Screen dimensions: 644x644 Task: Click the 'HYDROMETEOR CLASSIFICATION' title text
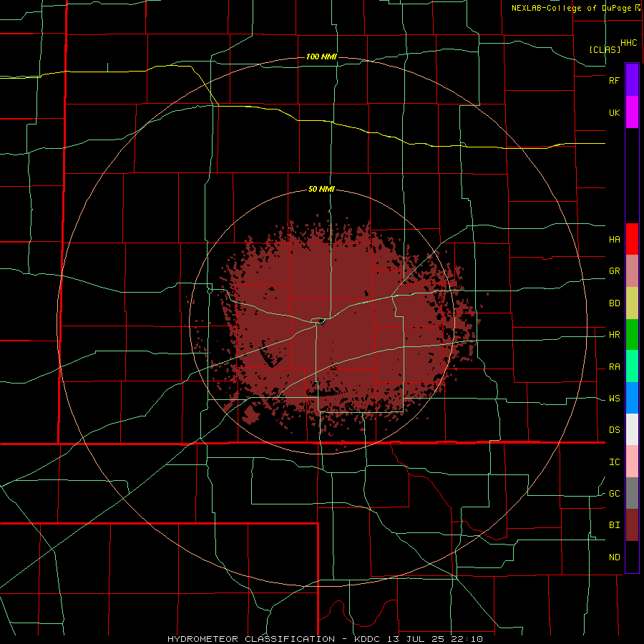point(251,639)
